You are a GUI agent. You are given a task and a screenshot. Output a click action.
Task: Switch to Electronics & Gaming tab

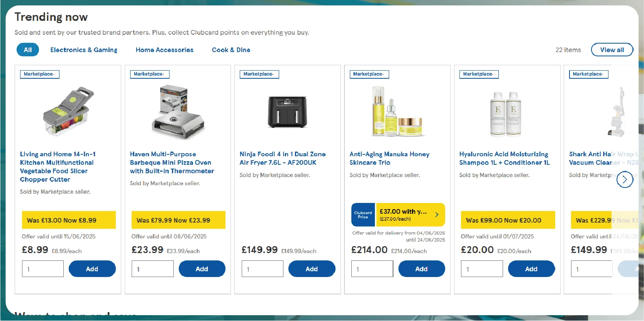coord(84,50)
